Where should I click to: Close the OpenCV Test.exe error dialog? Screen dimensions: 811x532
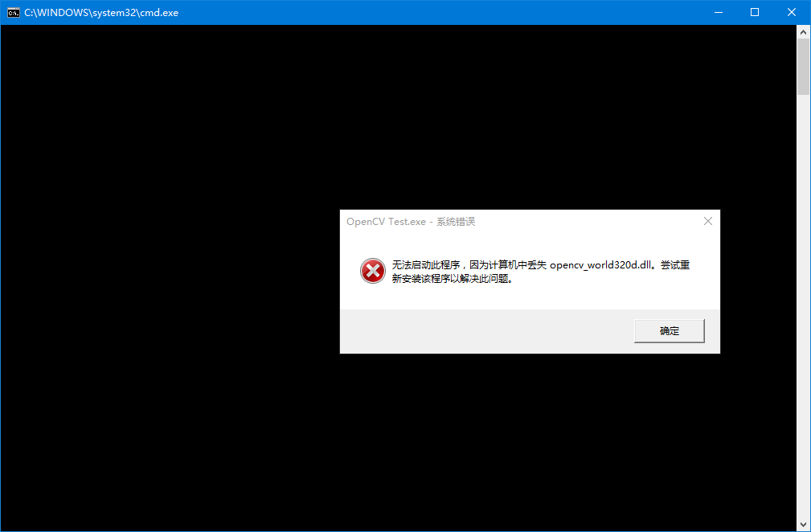point(707,221)
